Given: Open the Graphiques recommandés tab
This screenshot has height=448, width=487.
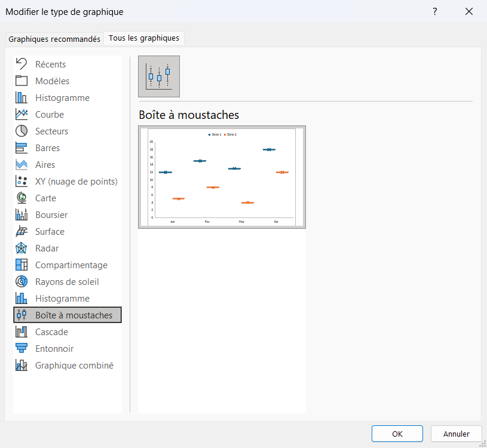Looking at the screenshot, I should tap(54, 39).
